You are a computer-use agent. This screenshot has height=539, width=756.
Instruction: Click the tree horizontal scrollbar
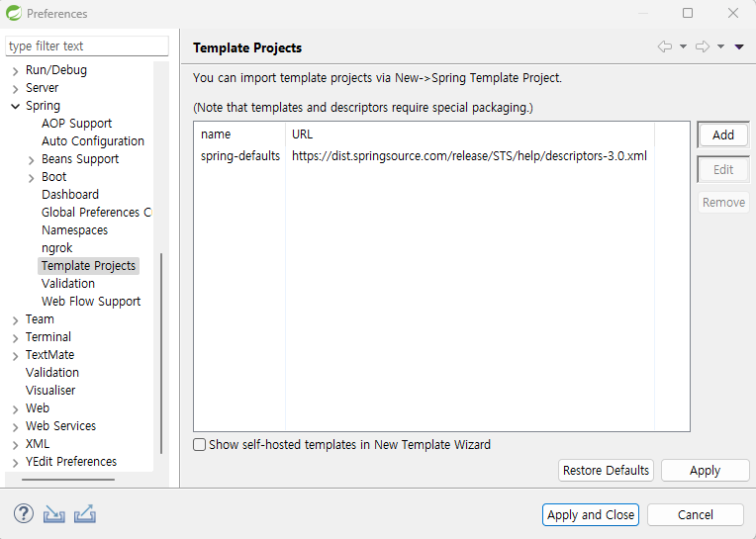point(68,480)
